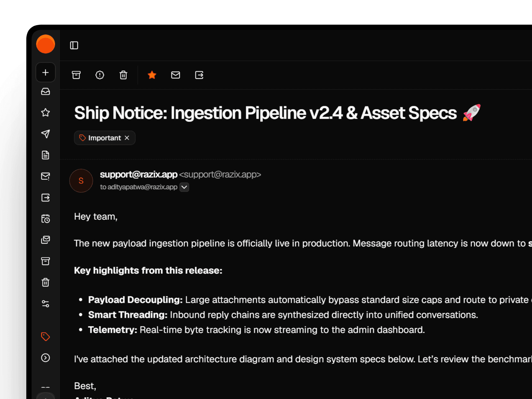532x399 pixels.
Task: Click the orange account avatar
Action: coord(45,44)
